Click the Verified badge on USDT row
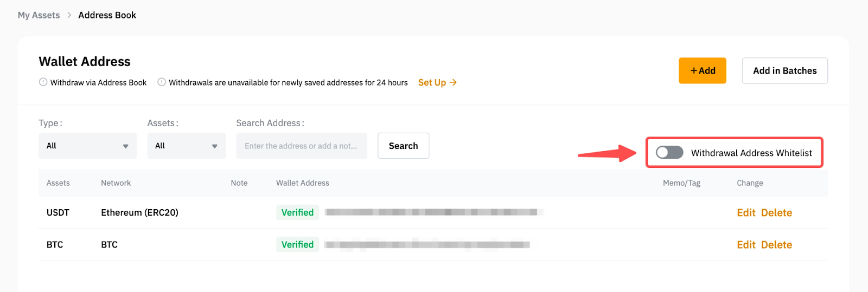This screenshot has height=292, width=868. [x=297, y=212]
